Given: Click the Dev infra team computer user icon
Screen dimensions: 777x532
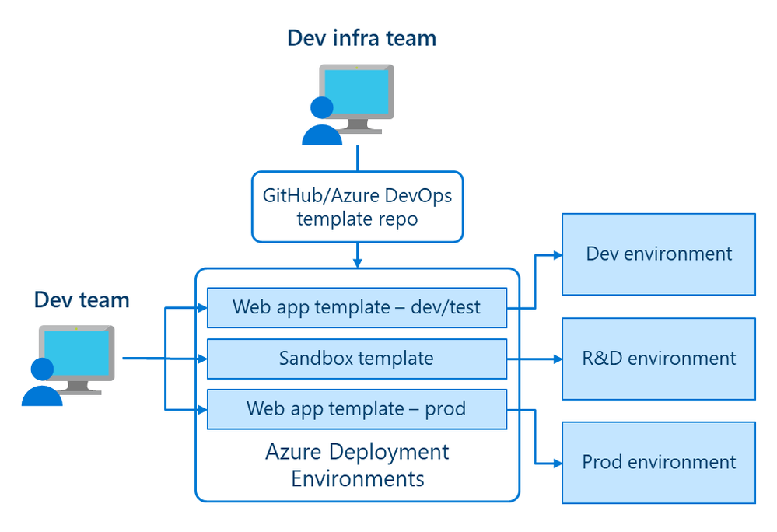Looking at the screenshot, I should pyautogui.click(x=348, y=104).
